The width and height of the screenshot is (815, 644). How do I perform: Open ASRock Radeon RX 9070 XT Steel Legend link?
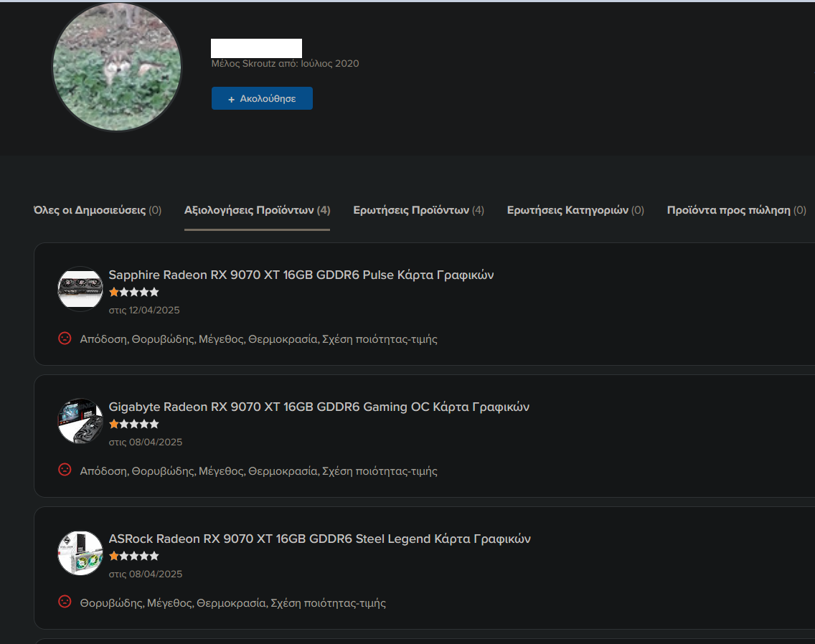tap(320, 539)
